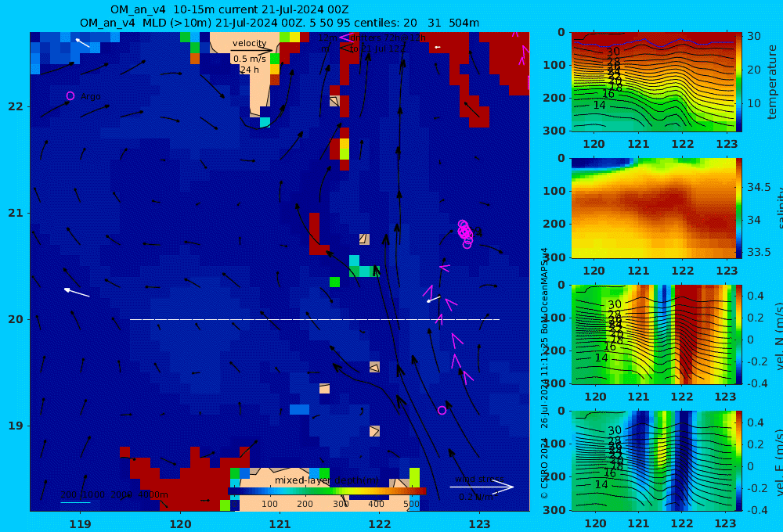Click the white wind arrow in top-left corner
The image size is (783, 532).
click(x=82, y=43)
